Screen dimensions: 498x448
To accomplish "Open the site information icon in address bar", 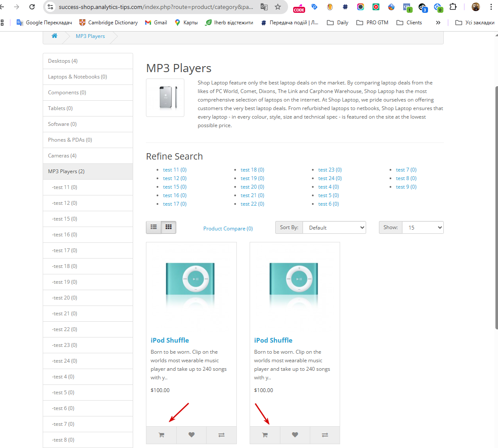I will pos(50,7).
